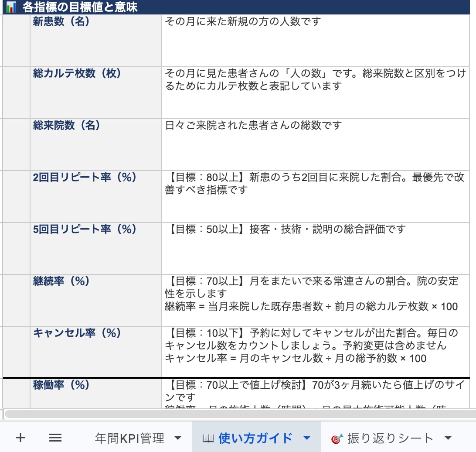
Task: Open the all sheets list menu
Action: click(55, 438)
